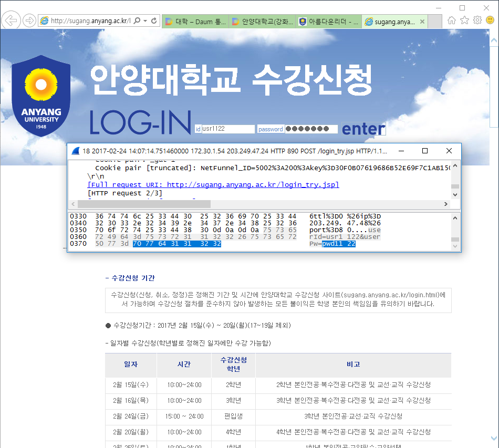Click the 시간 column header

(x=184, y=364)
